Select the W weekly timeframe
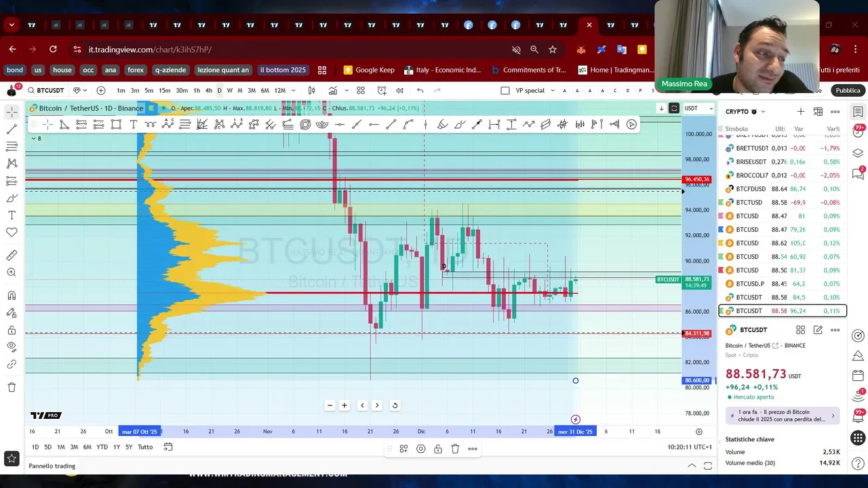 click(229, 91)
